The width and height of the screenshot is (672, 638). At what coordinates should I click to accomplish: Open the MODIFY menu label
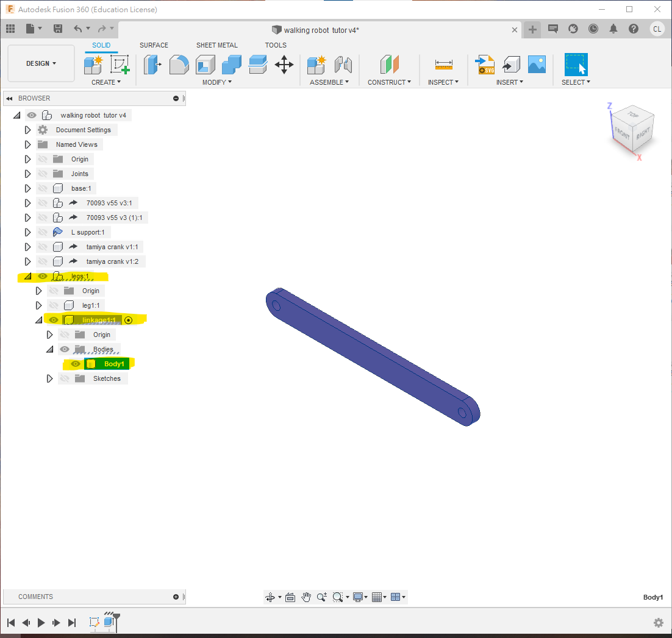point(216,82)
